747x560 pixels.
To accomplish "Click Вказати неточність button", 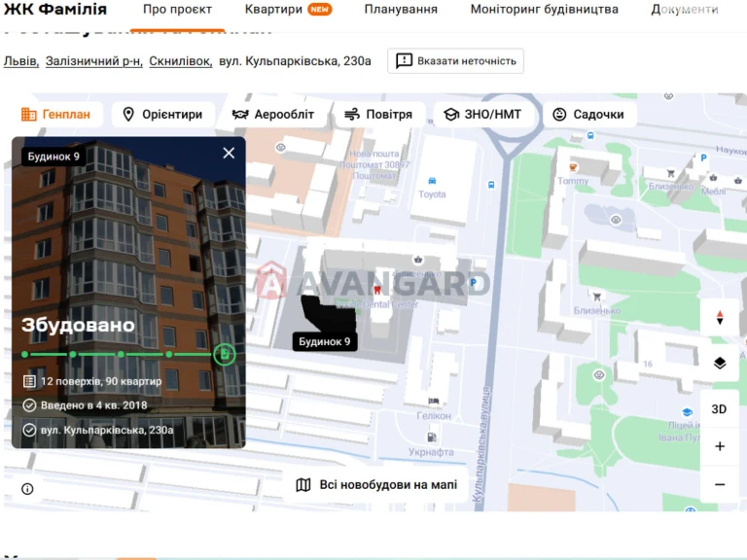I will tap(455, 61).
